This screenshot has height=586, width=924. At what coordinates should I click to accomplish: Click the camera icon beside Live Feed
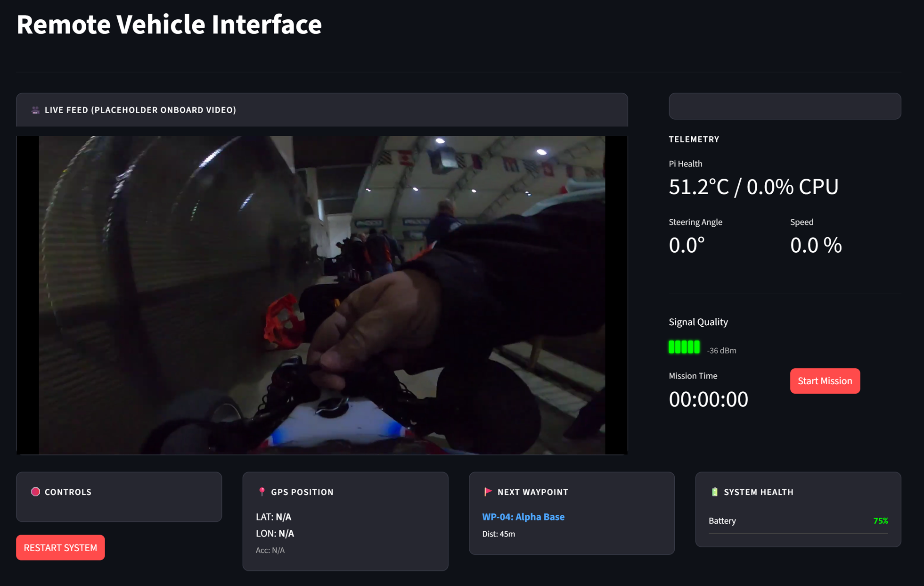[35, 110]
